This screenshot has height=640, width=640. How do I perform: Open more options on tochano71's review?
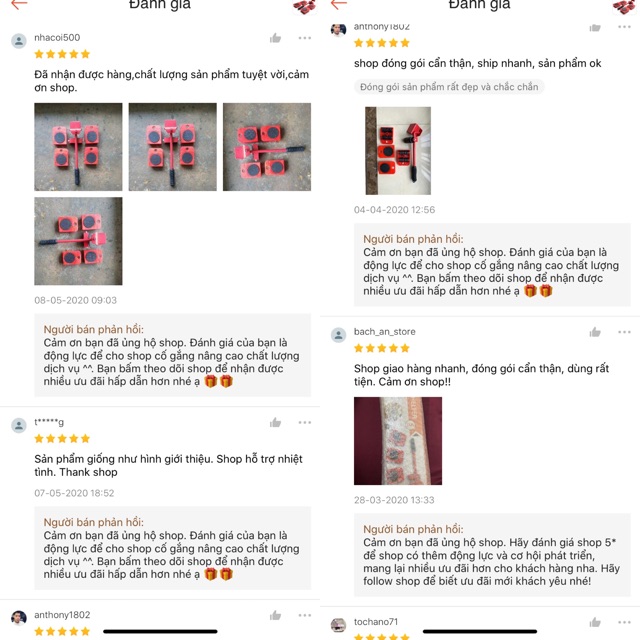pos(624,622)
